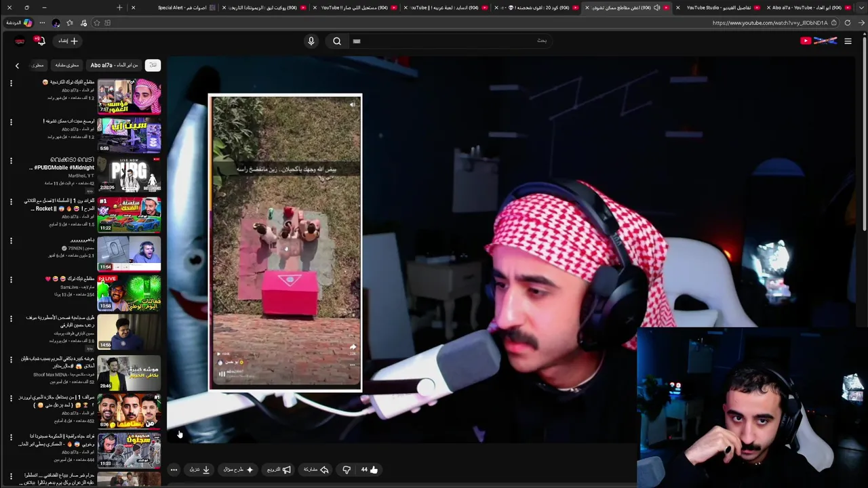Open YouTube notifications bell
868x488 pixels.
point(41,41)
